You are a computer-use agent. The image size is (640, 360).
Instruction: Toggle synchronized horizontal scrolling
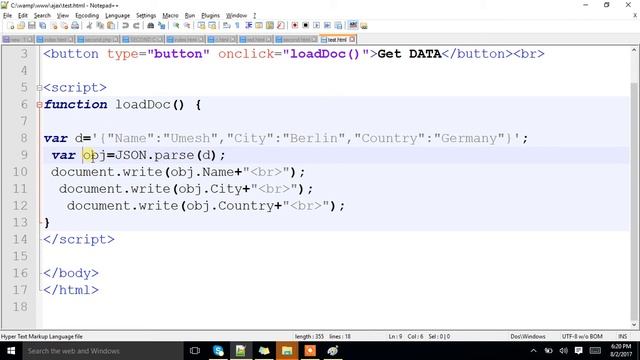pyautogui.click(x=212, y=25)
